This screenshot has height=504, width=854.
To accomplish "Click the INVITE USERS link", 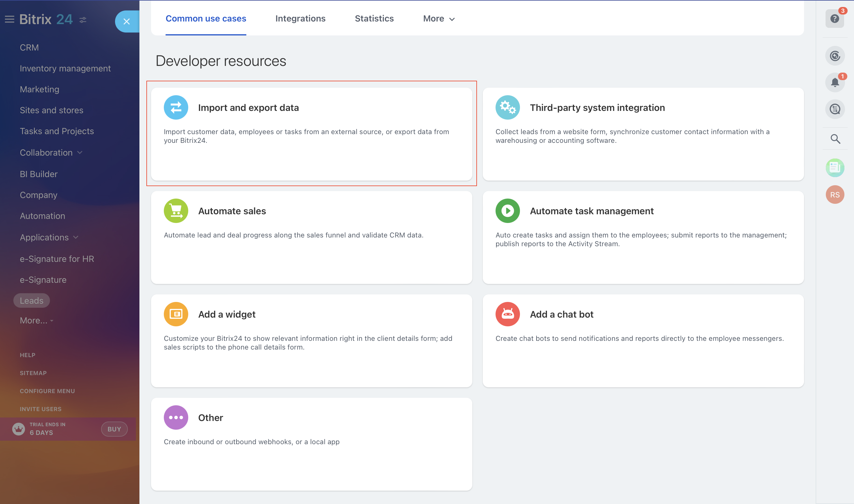I will [x=40, y=409].
